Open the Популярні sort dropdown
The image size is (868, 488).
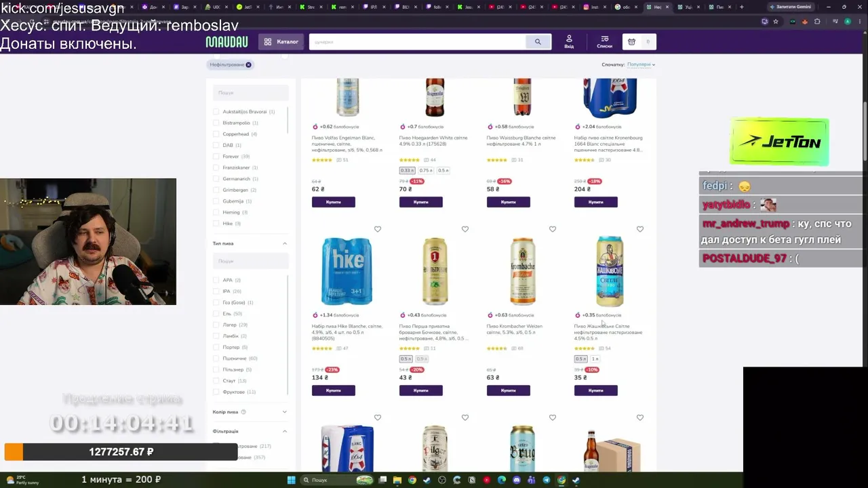pyautogui.click(x=641, y=64)
